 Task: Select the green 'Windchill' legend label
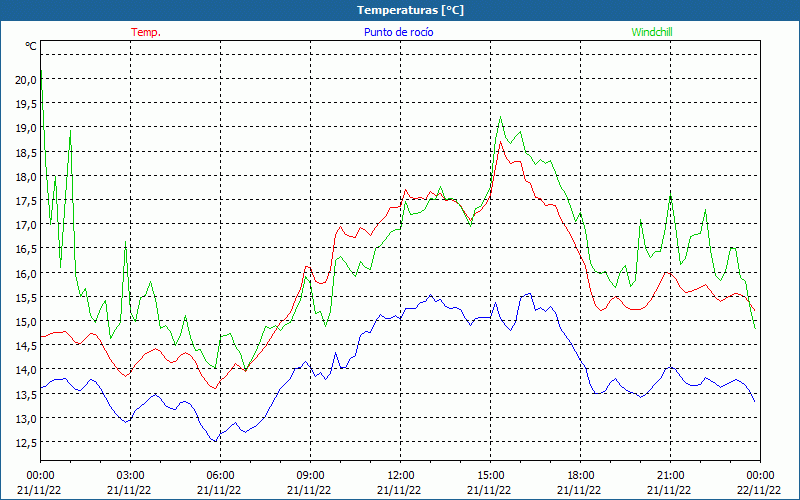pos(652,32)
